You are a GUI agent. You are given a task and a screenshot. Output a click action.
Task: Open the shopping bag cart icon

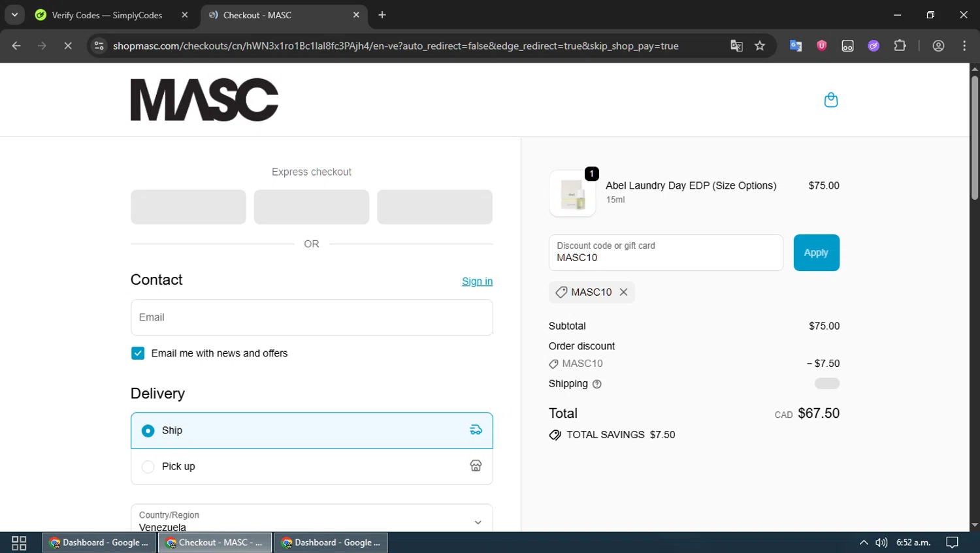831,100
